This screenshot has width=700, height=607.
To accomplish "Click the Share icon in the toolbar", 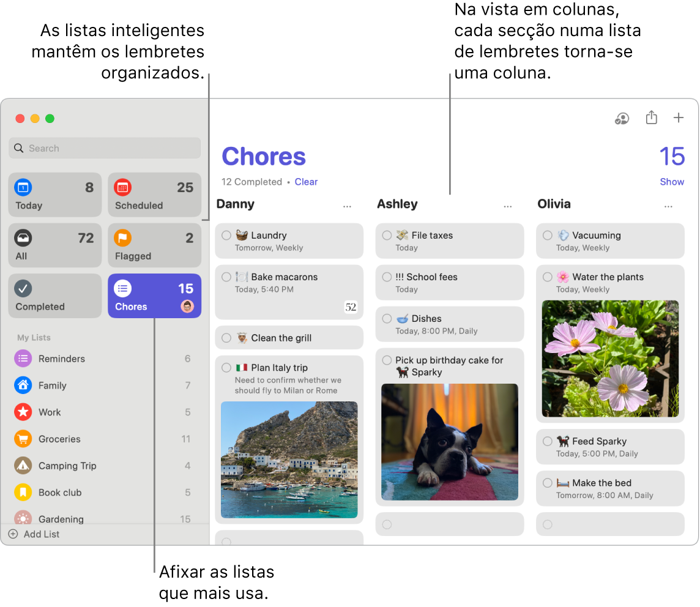I will tap(651, 118).
